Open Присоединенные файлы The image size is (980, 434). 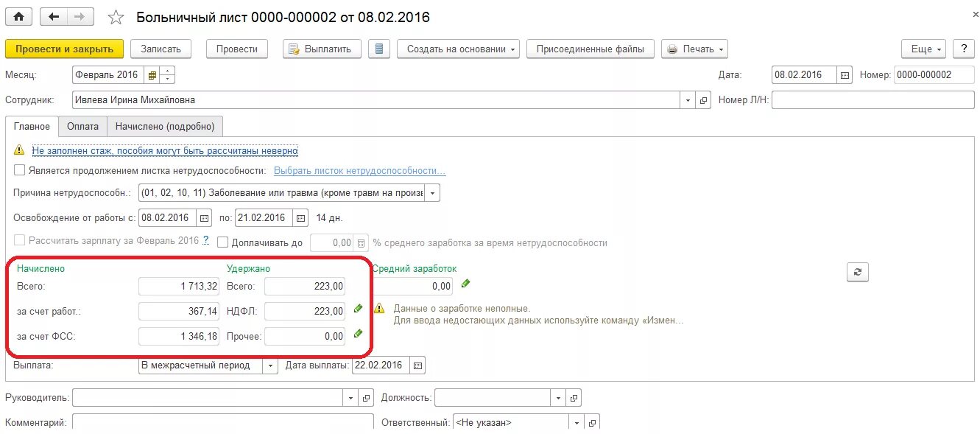[x=590, y=49]
